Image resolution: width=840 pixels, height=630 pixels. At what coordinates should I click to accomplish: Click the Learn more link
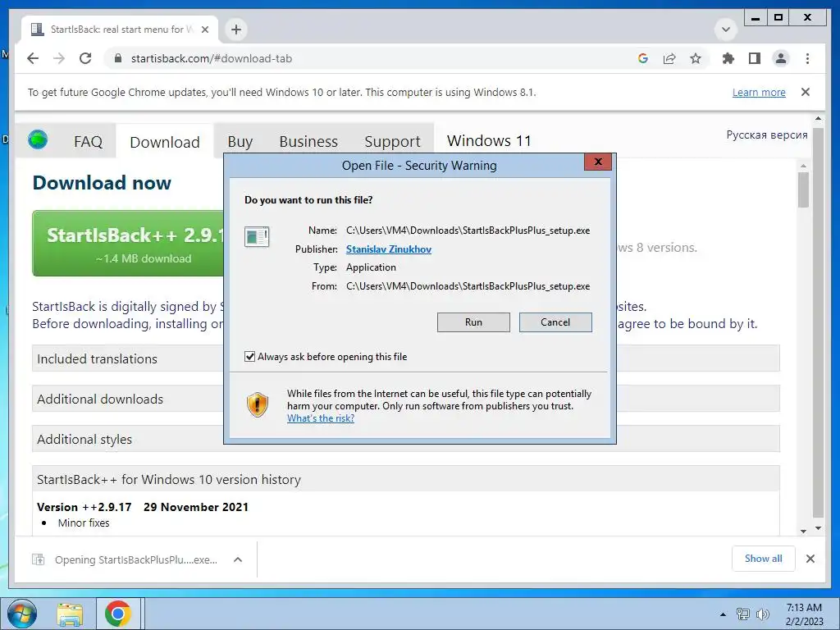[759, 92]
